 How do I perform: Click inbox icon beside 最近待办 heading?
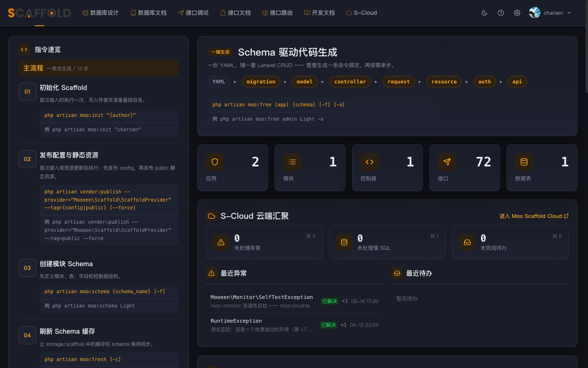click(397, 273)
